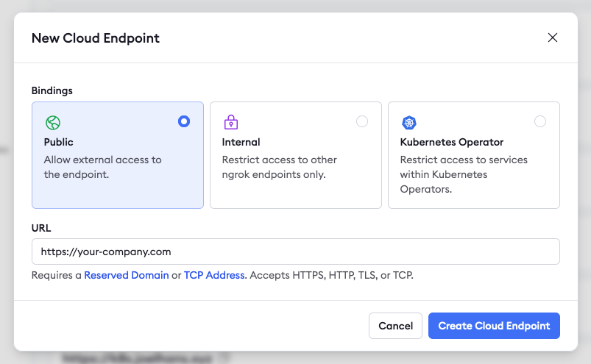Click the Public card title text
The height and width of the screenshot is (364, 591).
click(59, 142)
